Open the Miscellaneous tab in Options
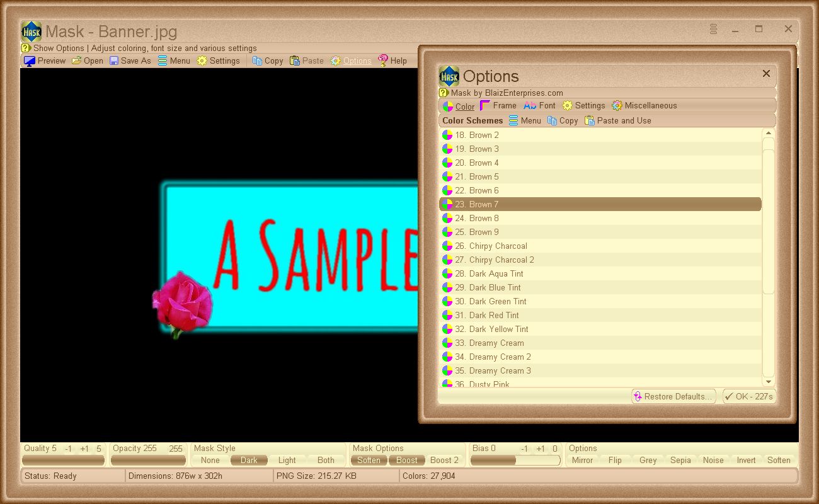Image resolution: width=819 pixels, height=504 pixels. tap(644, 106)
